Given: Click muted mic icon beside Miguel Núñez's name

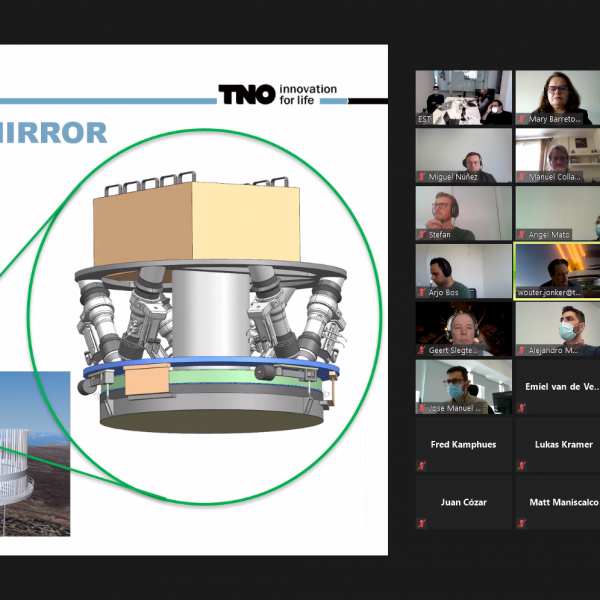Looking at the screenshot, I should 423,177.
